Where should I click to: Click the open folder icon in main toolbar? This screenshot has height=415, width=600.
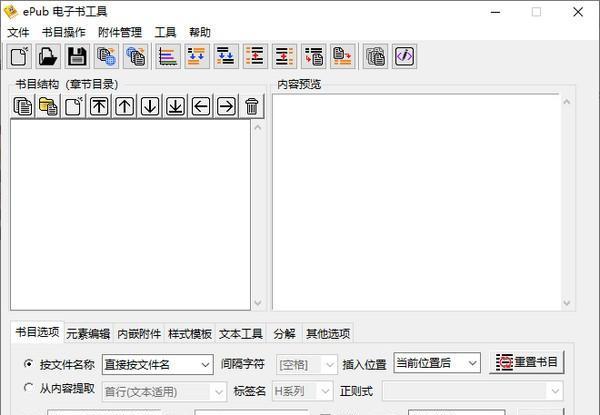[48, 56]
